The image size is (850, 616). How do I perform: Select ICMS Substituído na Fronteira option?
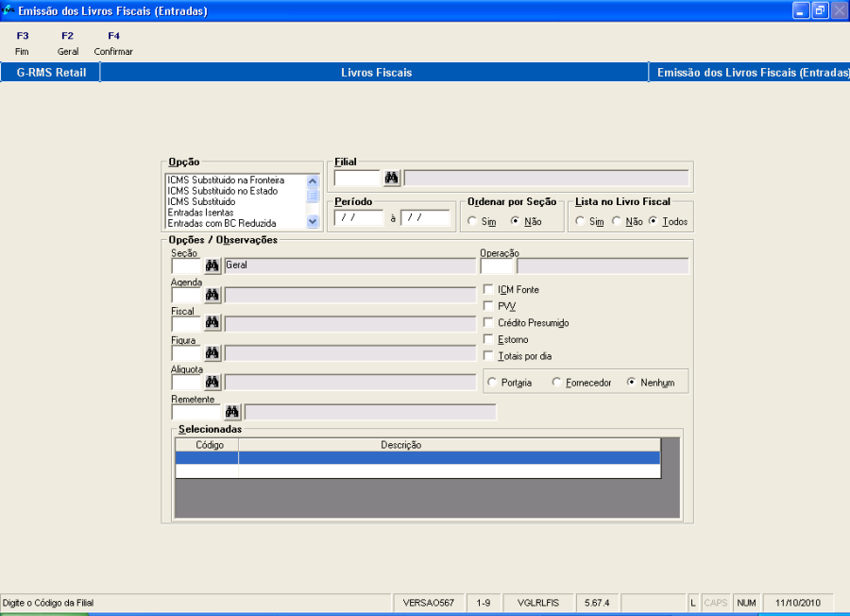(226, 180)
